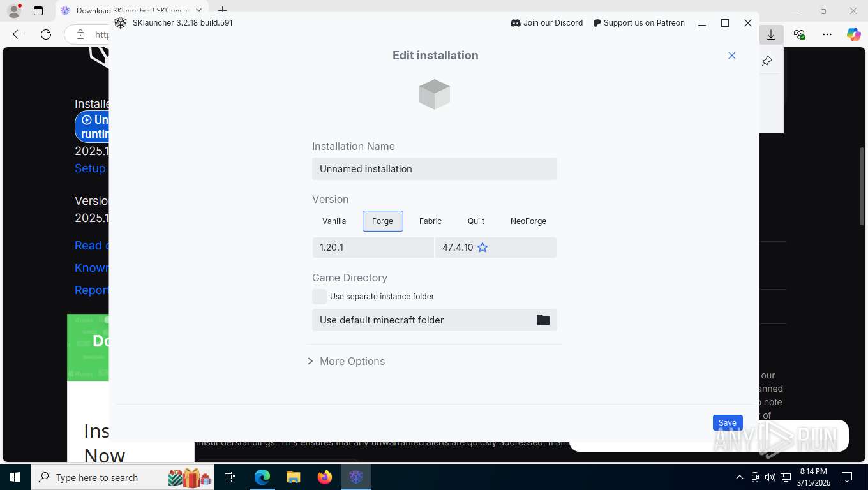
Task: Open the Edge profile avatar
Action: tap(14, 11)
